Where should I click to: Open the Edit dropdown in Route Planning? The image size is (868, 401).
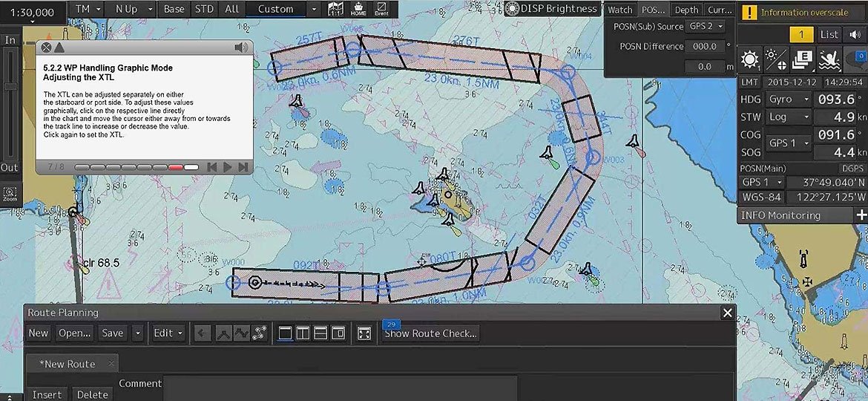(168, 333)
